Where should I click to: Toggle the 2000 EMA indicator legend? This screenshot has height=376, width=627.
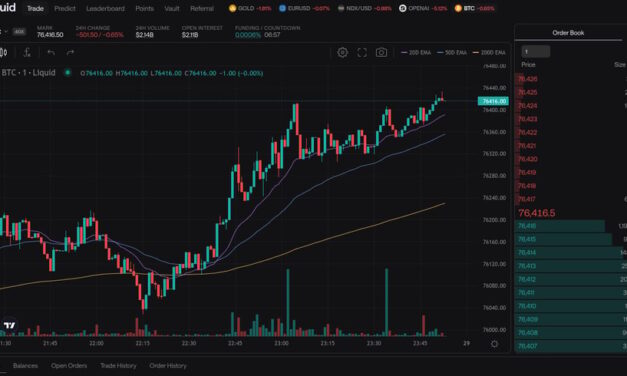pos(489,52)
